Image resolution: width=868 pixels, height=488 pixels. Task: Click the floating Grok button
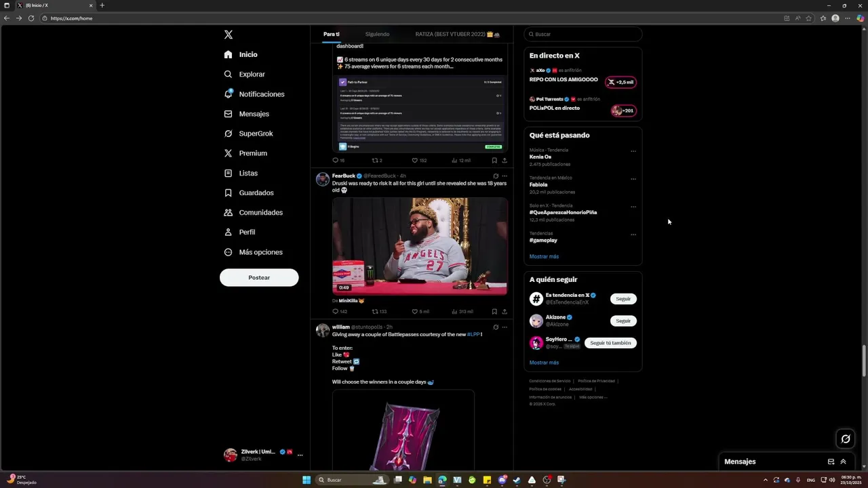846,439
